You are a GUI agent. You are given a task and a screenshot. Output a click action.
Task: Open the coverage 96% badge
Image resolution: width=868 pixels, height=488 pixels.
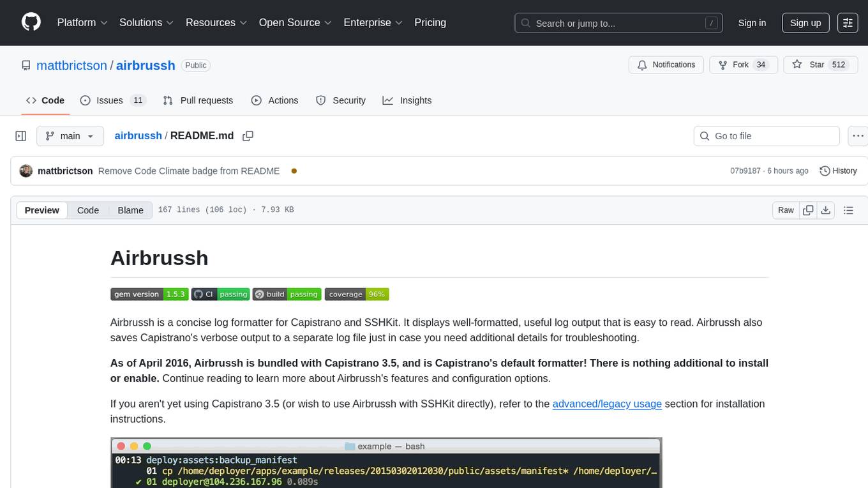357,294
